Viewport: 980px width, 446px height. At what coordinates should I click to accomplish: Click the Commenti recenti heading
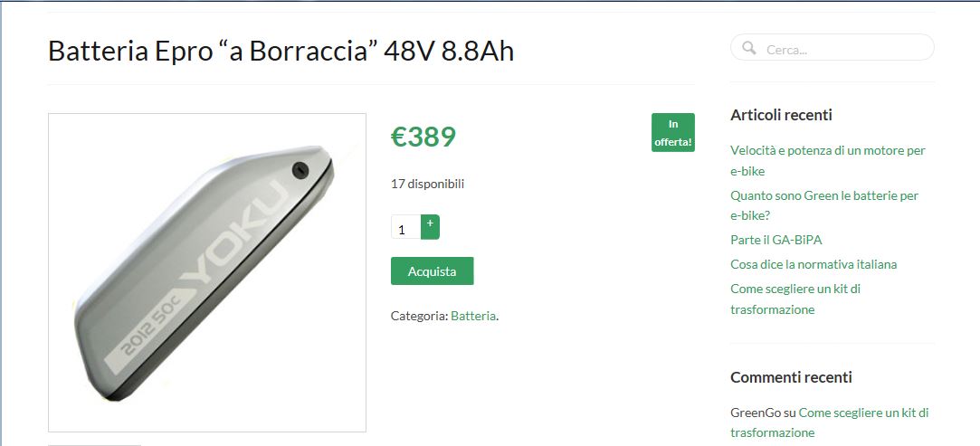791,377
